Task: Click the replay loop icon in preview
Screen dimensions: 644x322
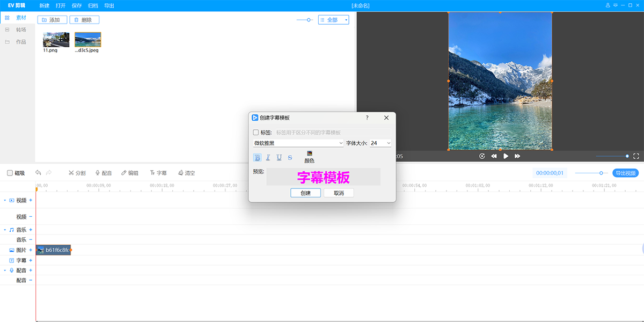Action: point(482,156)
